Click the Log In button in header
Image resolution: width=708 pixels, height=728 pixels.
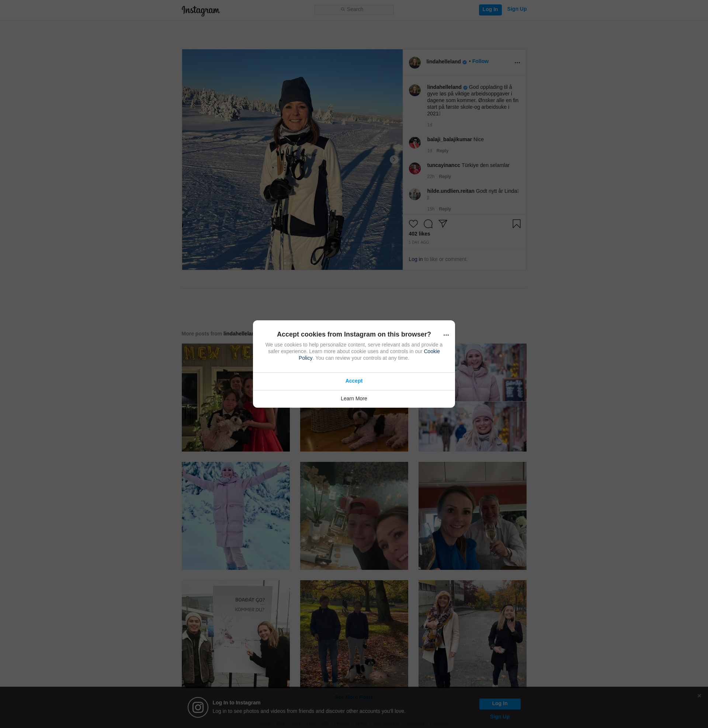[490, 10]
